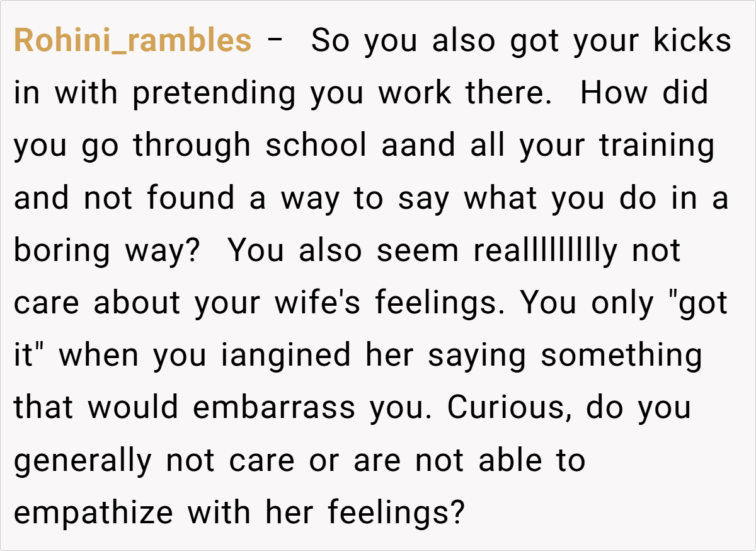
Task: Click the word "through" in the comment
Action: pos(192,146)
